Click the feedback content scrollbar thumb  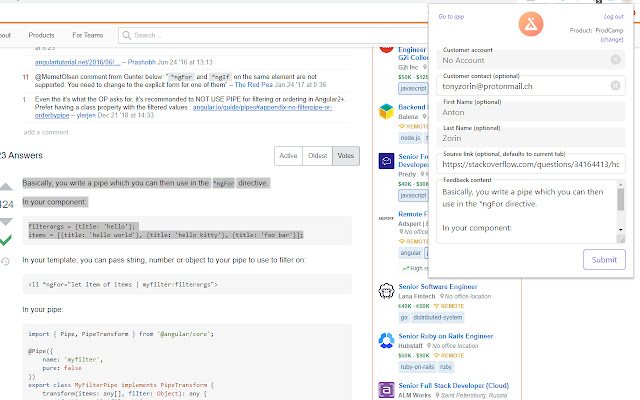click(620, 199)
